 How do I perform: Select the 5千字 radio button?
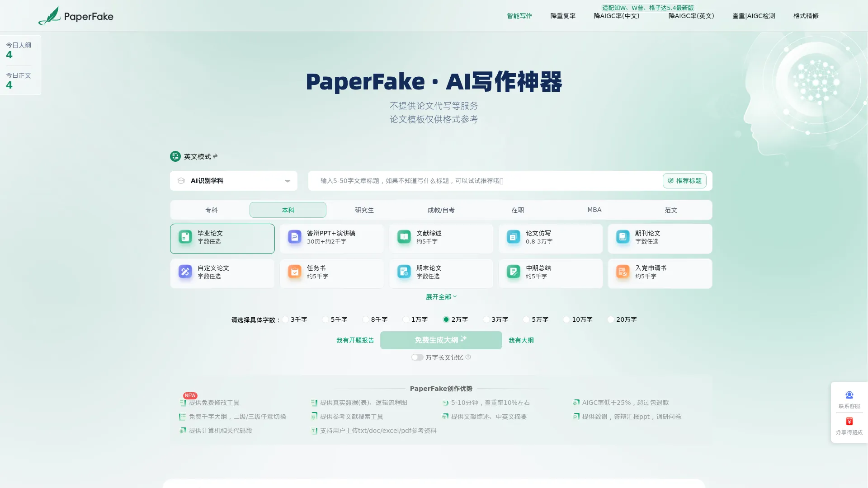click(325, 319)
